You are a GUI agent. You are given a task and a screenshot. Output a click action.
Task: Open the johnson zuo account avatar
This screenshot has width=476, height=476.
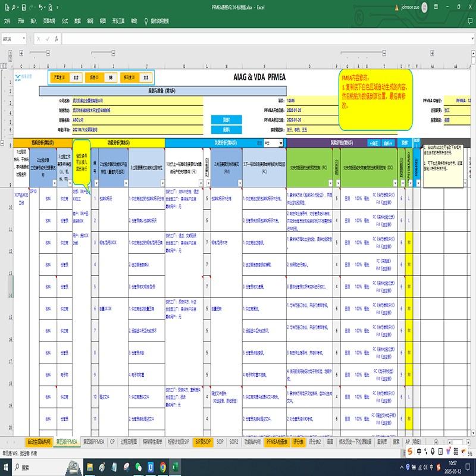(x=424, y=7)
